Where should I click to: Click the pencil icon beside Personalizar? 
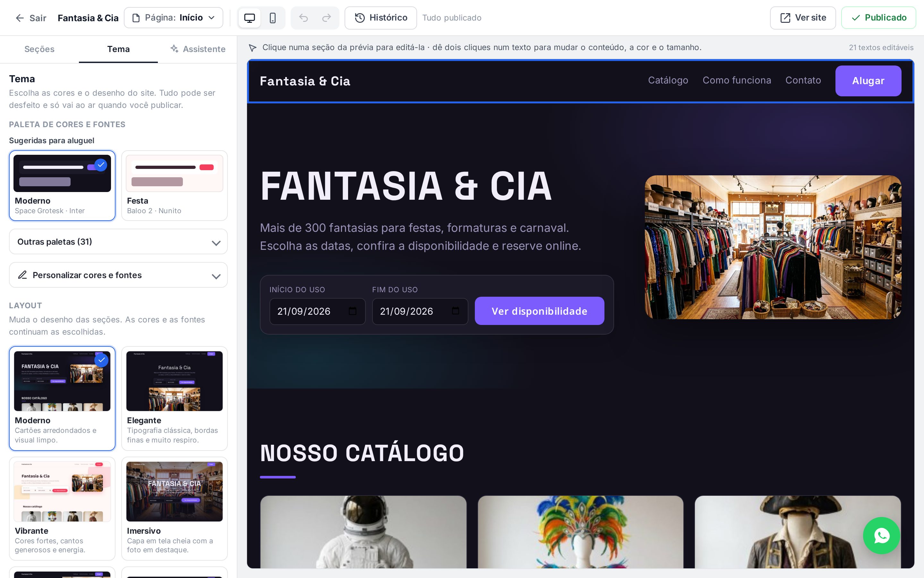[22, 275]
